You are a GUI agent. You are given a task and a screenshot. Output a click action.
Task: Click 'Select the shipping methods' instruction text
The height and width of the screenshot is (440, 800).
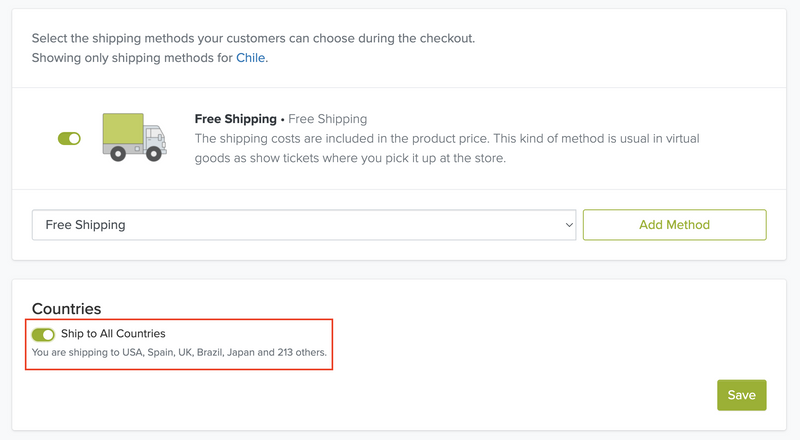(253, 38)
